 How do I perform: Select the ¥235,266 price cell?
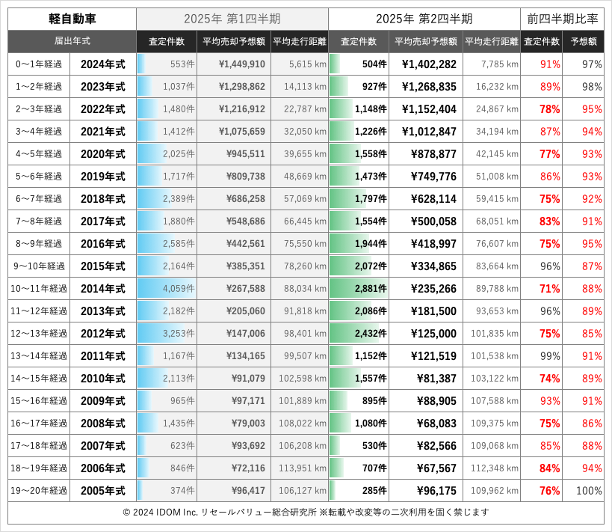(426, 289)
